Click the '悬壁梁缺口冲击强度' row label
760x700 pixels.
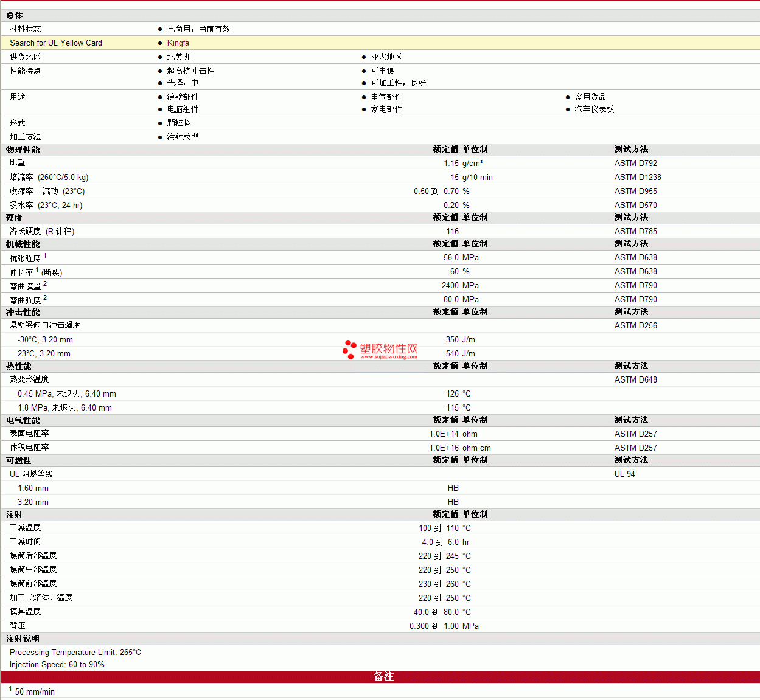coord(45,325)
